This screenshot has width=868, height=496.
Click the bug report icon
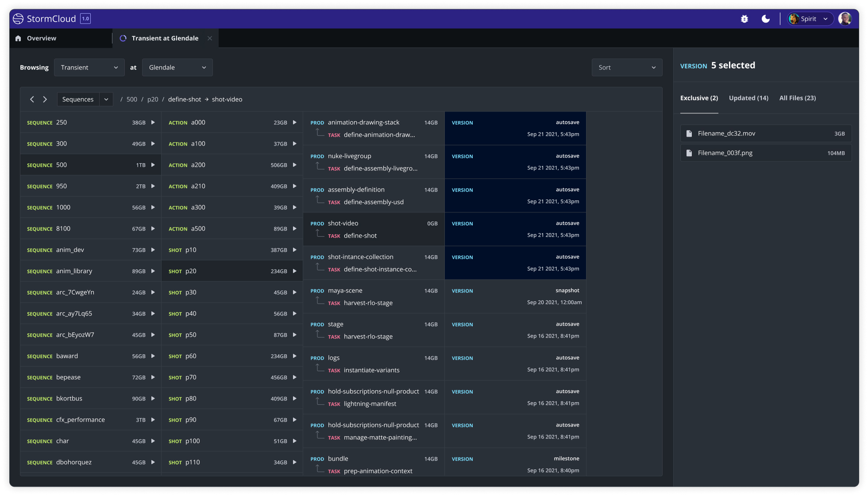click(745, 19)
